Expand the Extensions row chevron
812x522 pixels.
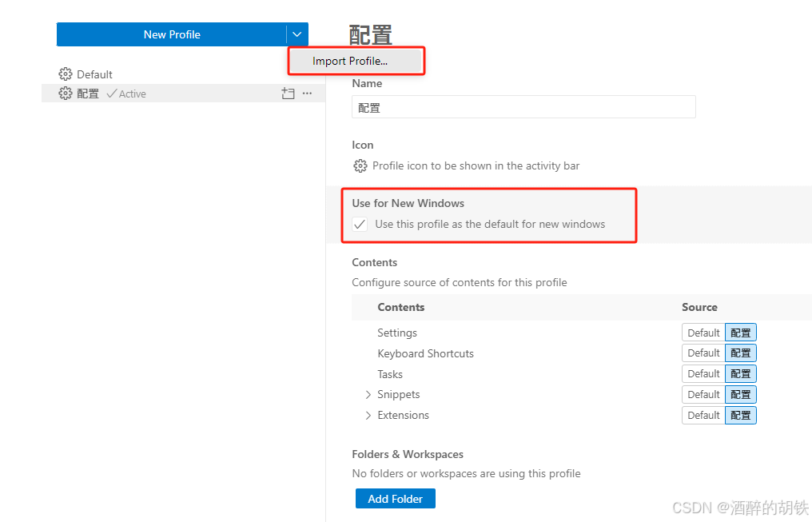368,416
